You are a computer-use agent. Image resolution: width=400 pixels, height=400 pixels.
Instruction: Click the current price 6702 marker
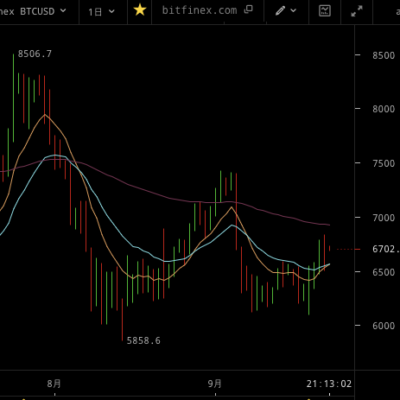386,249
